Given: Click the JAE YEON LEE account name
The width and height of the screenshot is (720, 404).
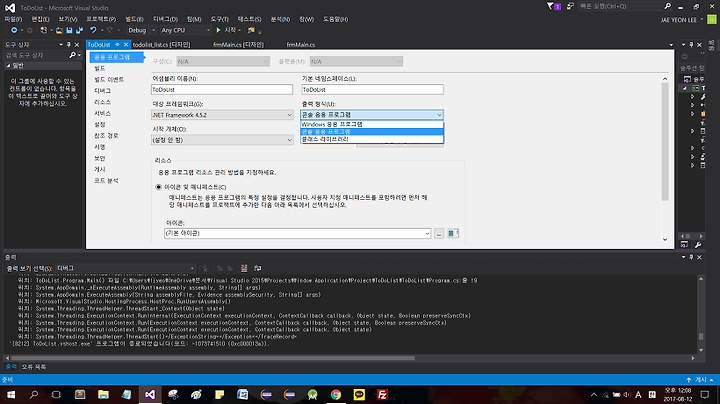Looking at the screenshot, I should [679, 20].
